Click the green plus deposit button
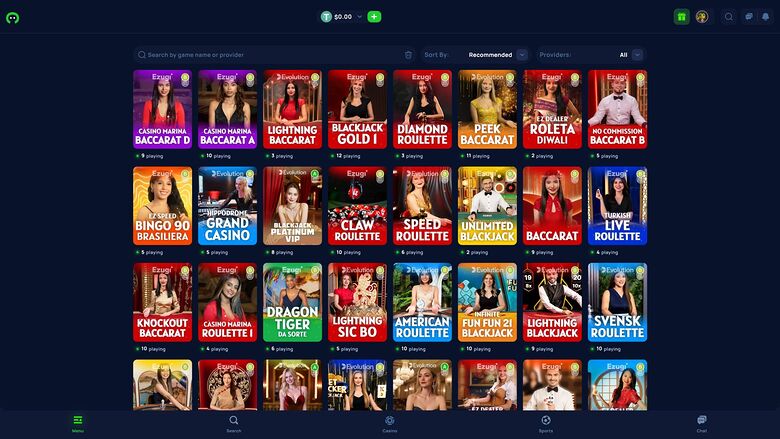The width and height of the screenshot is (780, 439). pos(374,17)
